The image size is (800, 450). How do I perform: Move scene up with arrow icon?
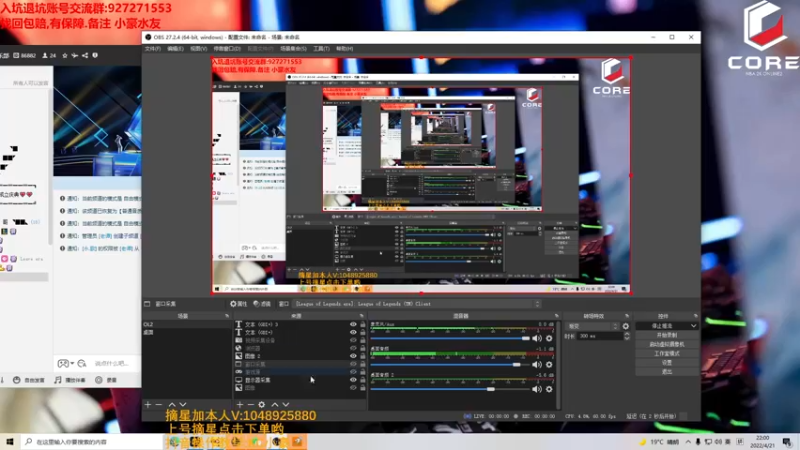(172, 405)
